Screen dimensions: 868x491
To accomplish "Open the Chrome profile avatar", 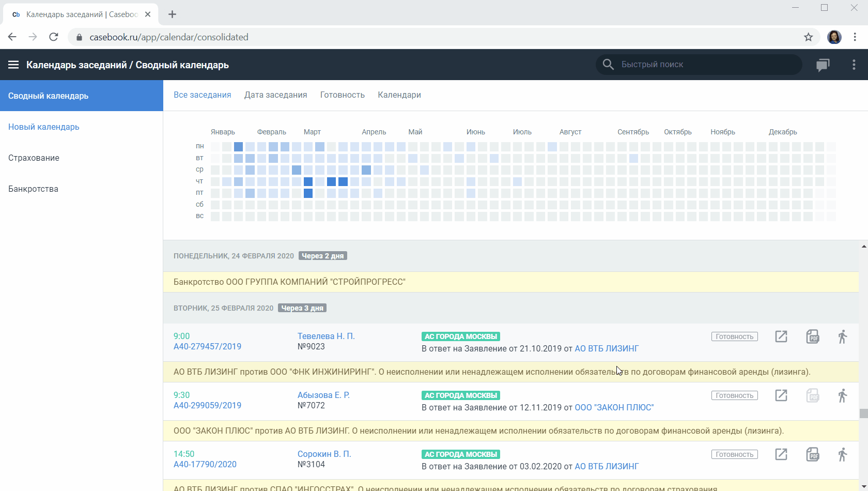I will point(834,37).
